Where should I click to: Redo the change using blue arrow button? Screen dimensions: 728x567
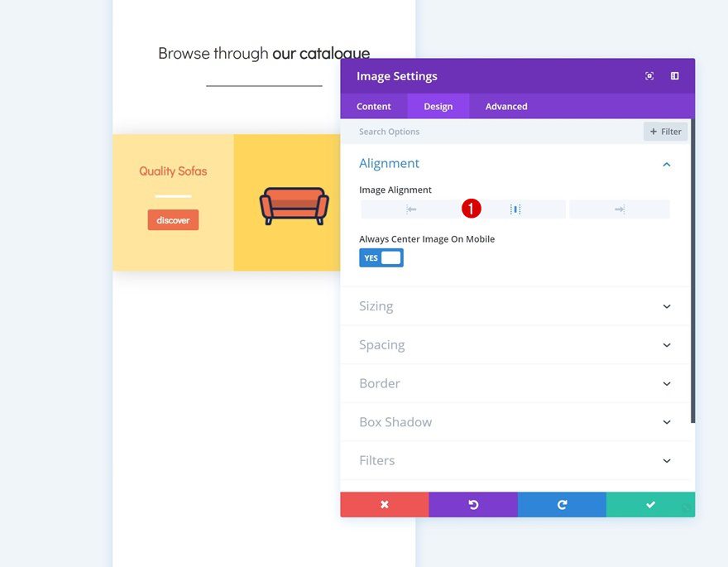562,504
